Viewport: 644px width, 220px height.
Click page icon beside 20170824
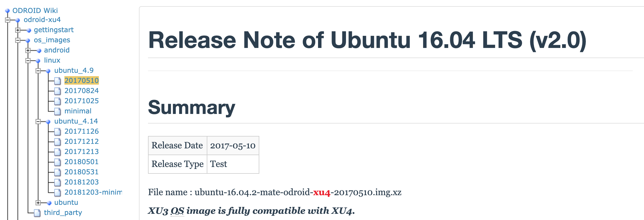(58, 91)
